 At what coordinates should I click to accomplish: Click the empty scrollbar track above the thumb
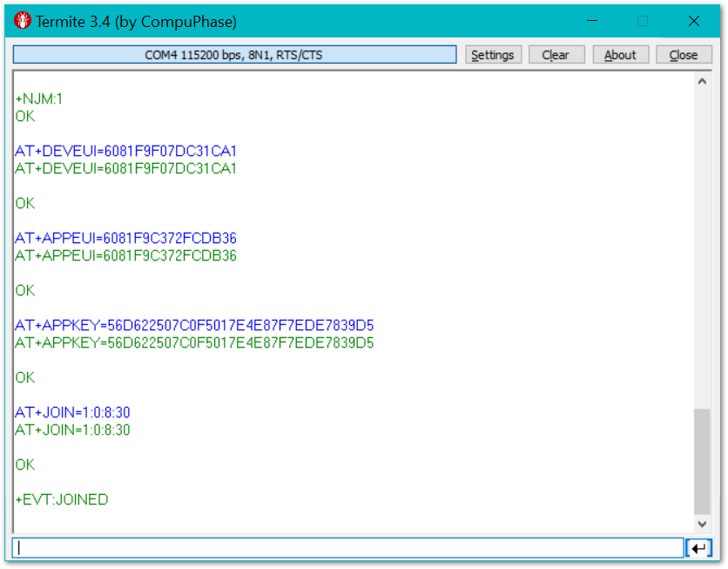(x=702, y=244)
